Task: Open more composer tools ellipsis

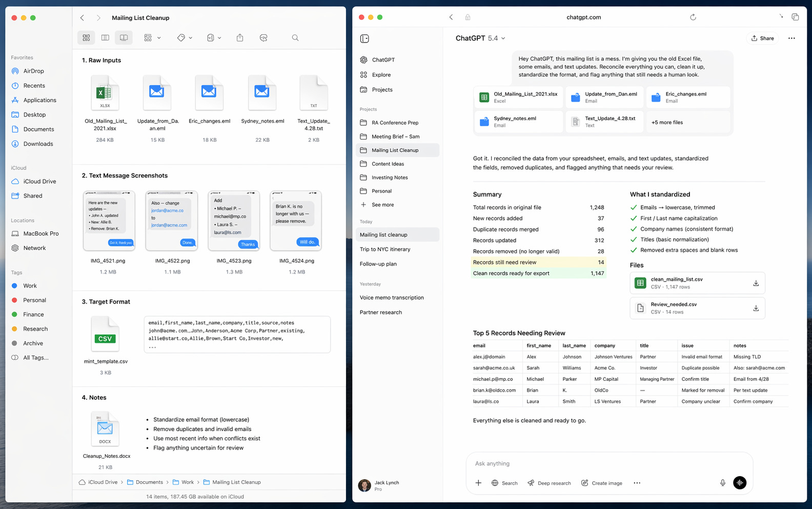Action: coord(637,483)
